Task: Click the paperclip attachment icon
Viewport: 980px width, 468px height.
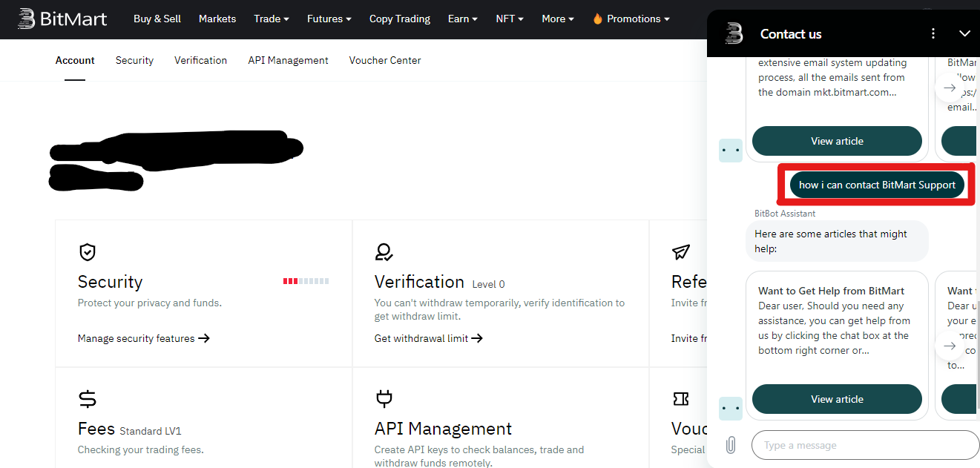Action: point(731,445)
